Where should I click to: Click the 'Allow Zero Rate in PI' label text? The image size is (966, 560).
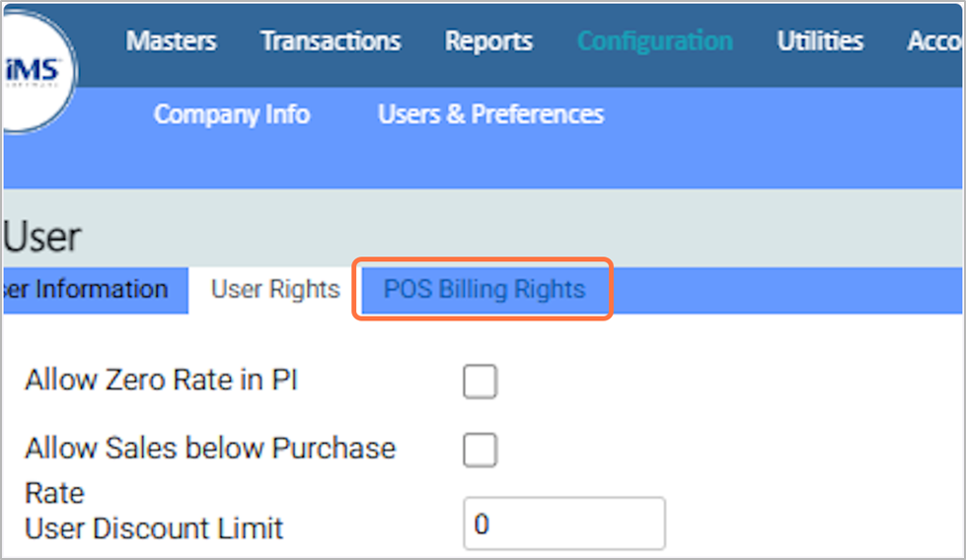[x=161, y=381]
